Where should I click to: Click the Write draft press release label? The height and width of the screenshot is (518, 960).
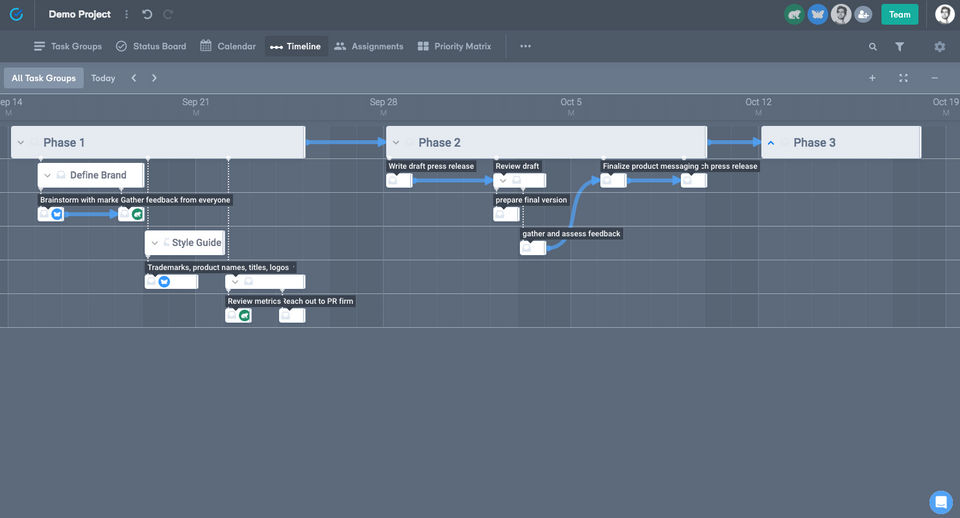(431, 166)
